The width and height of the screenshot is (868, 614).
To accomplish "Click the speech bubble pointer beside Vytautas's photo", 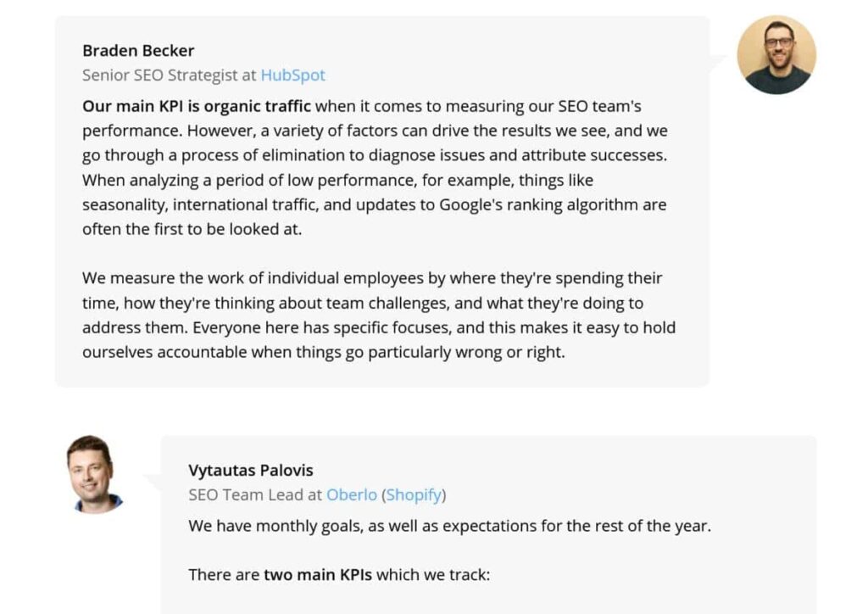I will 153,481.
